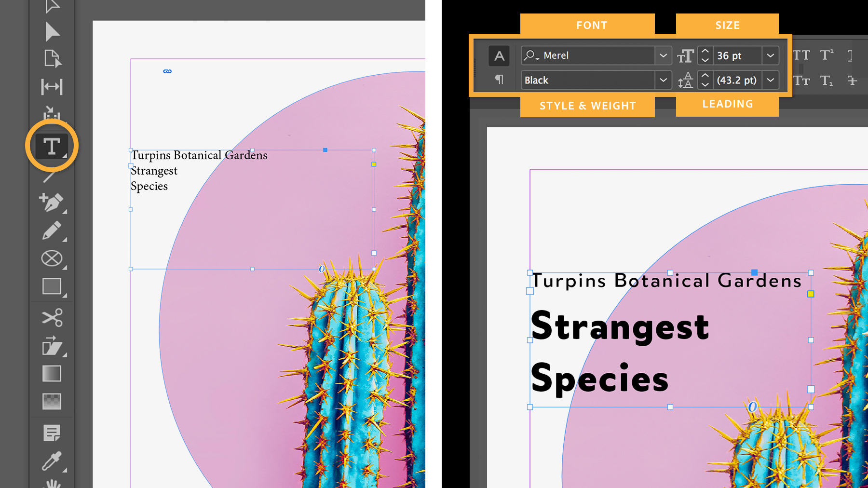Activate the Pen tool
Viewport: 868px width, 488px height.
(x=51, y=203)
